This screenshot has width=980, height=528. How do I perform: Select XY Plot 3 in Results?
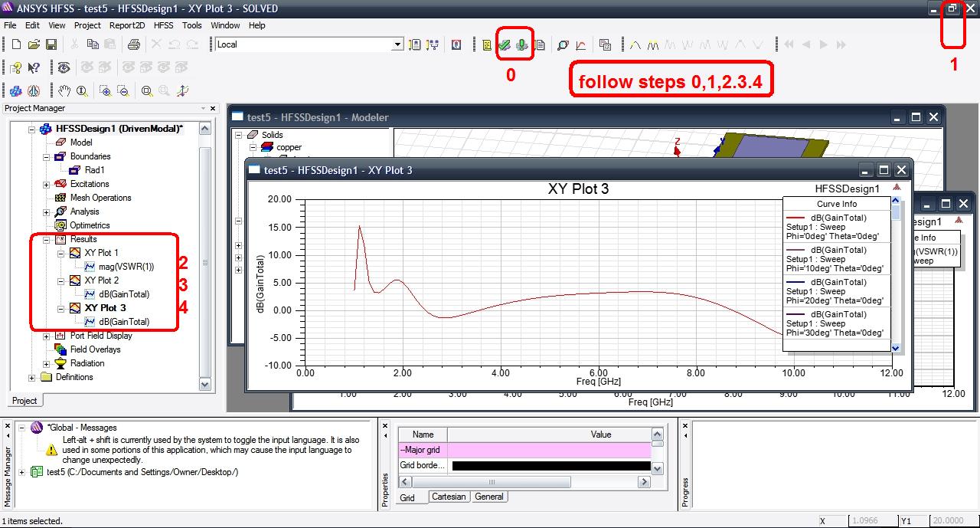pyautogui.click(x=105, y=308)
